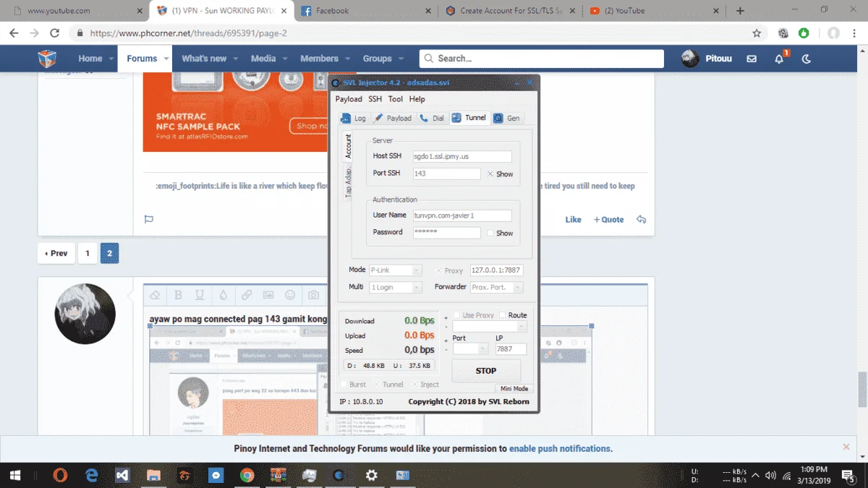Open Visual Studio Code from taskbar
Image resolution: width=868 pixels, height=488 pixels.
pos(122,475)
